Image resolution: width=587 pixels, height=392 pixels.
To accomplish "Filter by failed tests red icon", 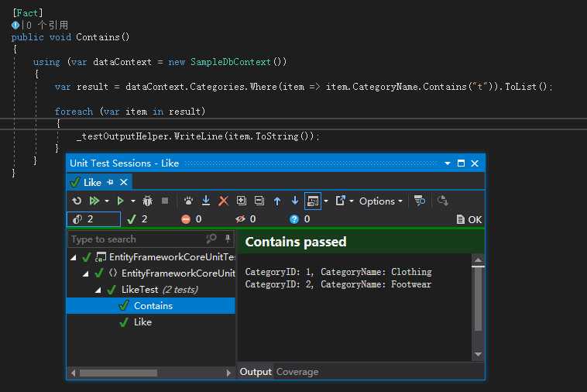I will pyautogui.click(x=191, y=219).
